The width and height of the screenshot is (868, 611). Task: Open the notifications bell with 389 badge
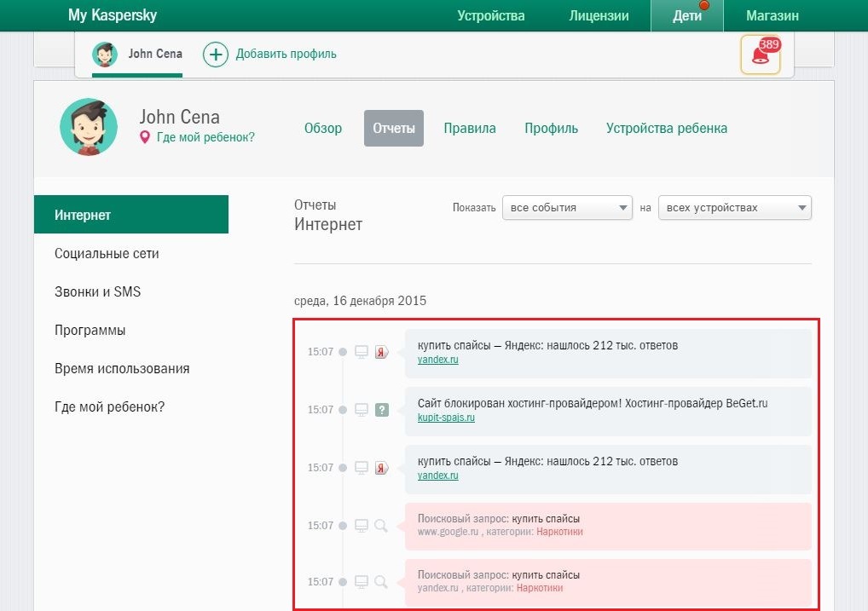(761, 55)
